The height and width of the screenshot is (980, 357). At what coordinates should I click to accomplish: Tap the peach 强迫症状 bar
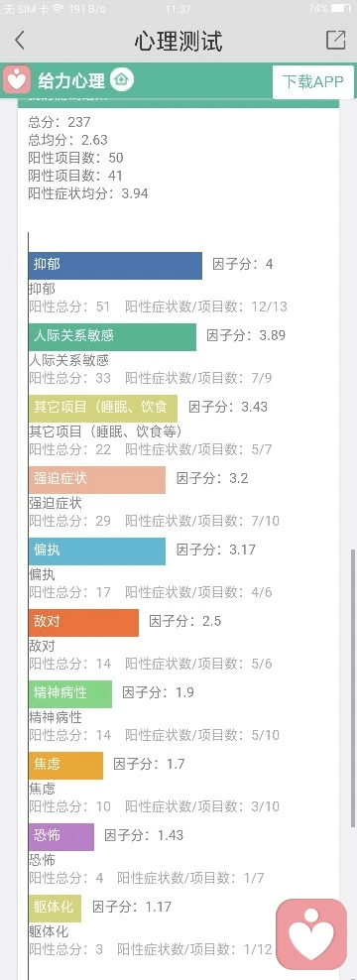(97, 480)
